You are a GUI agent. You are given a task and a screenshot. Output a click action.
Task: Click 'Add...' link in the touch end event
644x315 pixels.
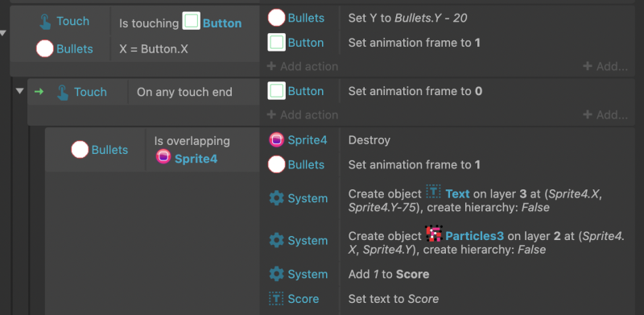[x=605, y=114]
